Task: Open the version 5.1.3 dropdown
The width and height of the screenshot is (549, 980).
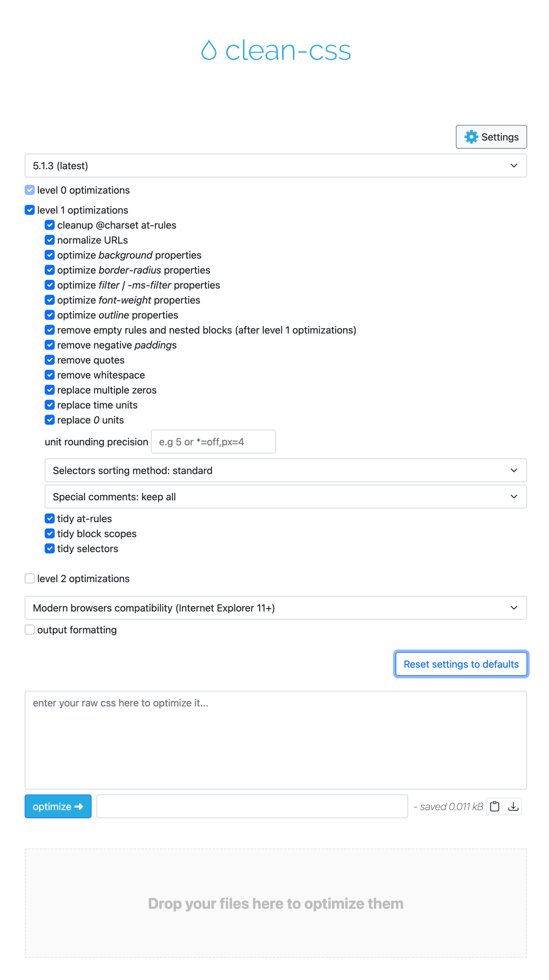Action: 276,166
